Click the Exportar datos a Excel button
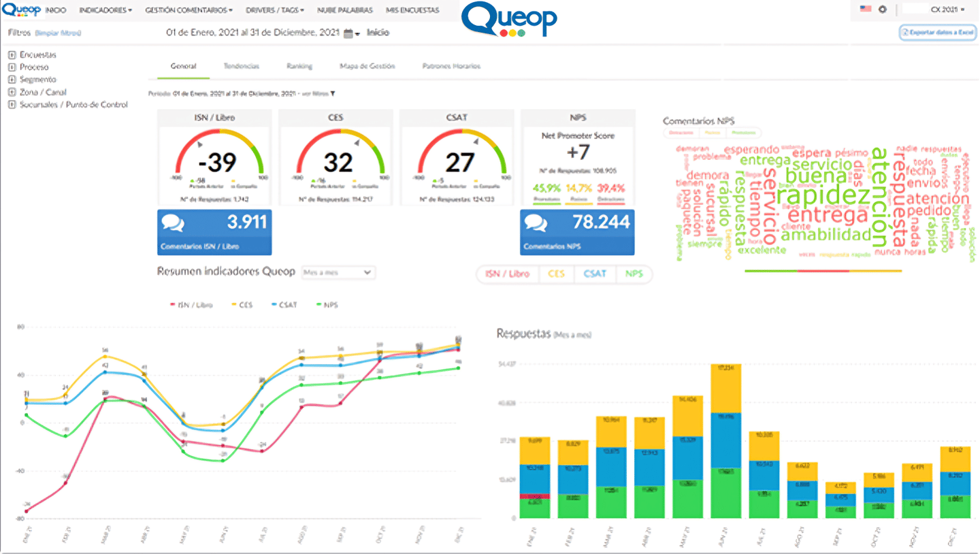This screenshot has width=980, height=554. (x=937, y=32)
